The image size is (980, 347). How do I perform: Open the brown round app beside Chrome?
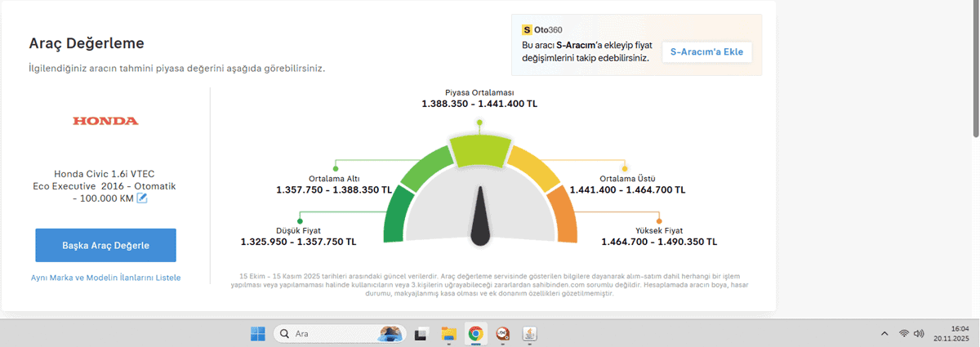click(503, 333)
